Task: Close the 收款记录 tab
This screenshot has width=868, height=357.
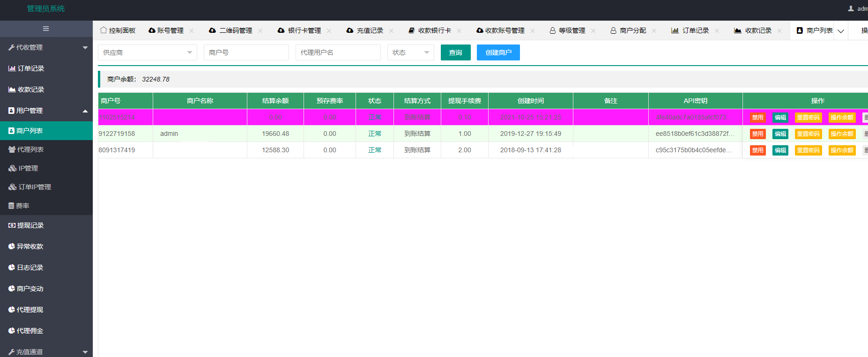Action: tap(779, 31)
